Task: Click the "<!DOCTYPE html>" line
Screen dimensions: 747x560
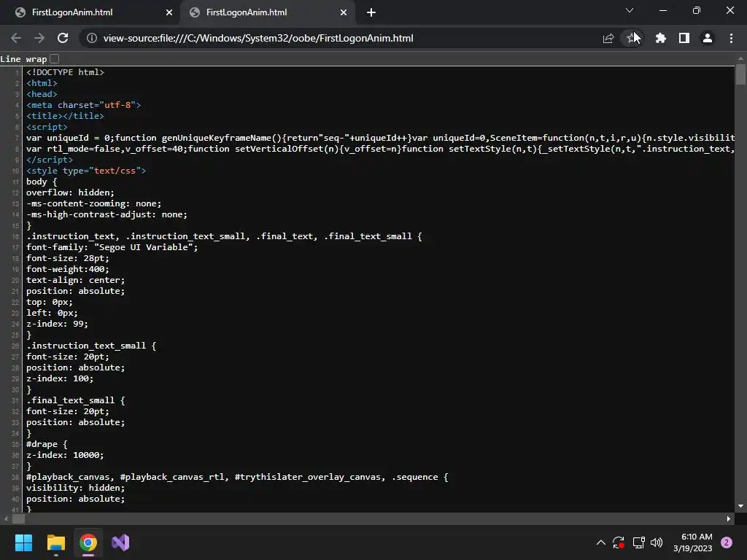Action: tap(65, 72)
